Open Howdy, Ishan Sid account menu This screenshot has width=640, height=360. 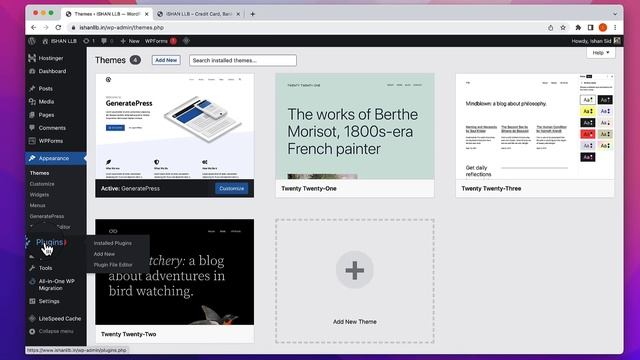tap(596, 41)
